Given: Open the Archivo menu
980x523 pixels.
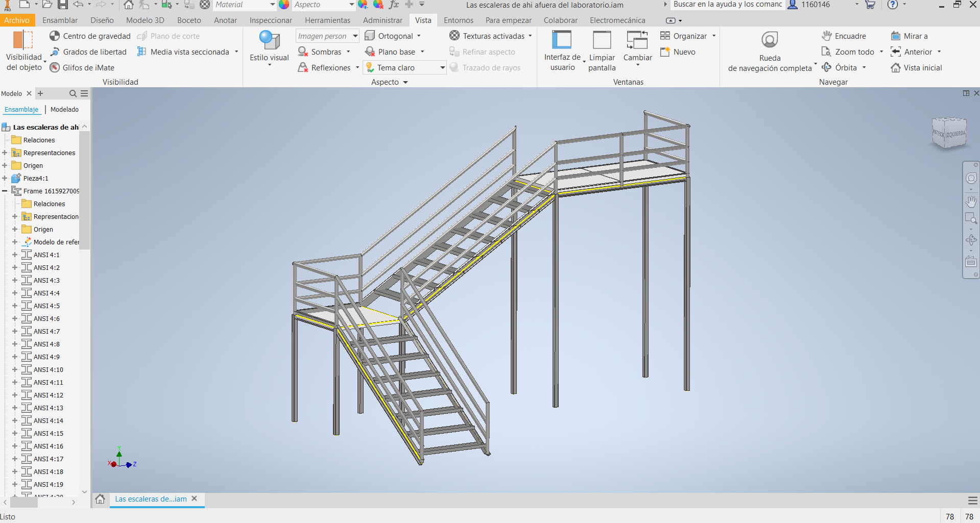Looking at the screenshot, I should click(x=17, y=20).
